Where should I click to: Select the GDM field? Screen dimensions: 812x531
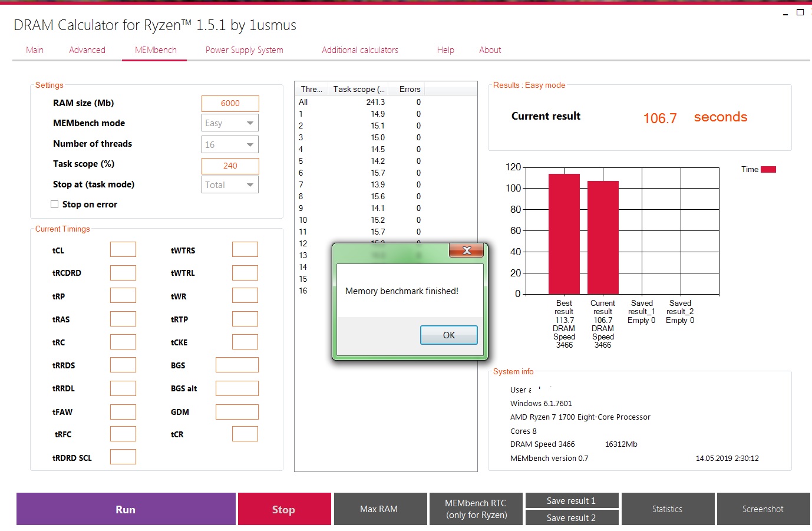coord(237,412)
